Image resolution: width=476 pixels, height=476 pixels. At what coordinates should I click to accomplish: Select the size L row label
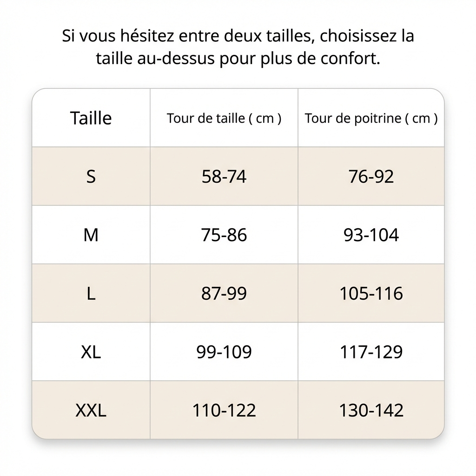tap(91, 294)
